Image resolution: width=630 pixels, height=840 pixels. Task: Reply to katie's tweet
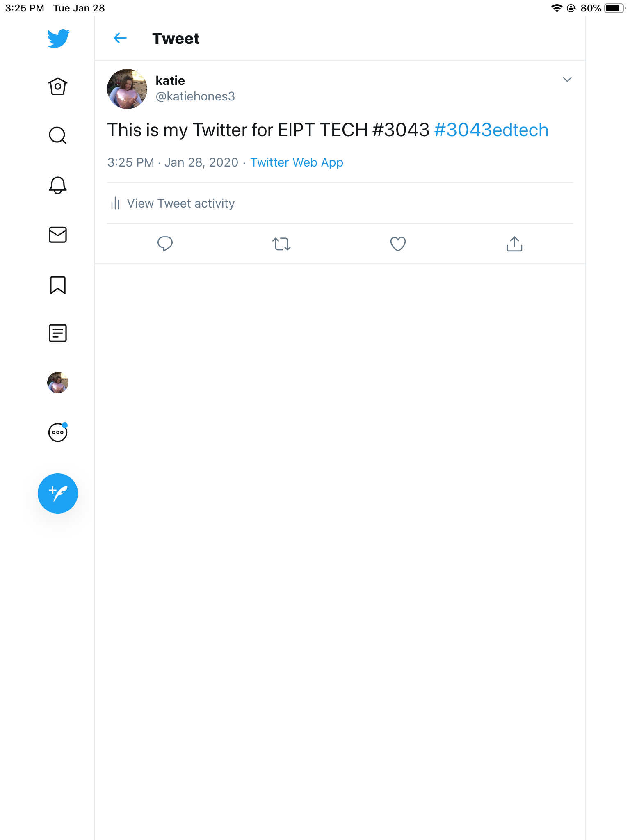click(165, 244)
